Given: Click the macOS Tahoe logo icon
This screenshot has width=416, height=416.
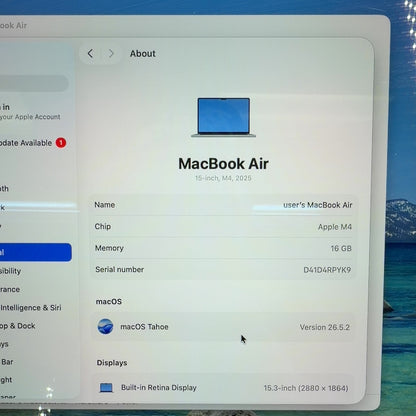Looking at the screenshot, I should pyautogui.click(x=105, y=327).
